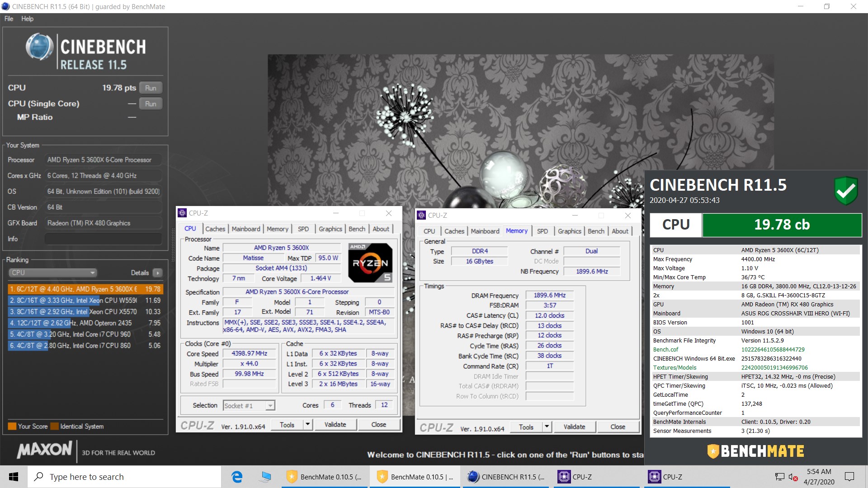The width and height of the screenshot is (868, 488).
Task: Switch to SPD tab in right CPU-Z window
Action: [542, 231]
